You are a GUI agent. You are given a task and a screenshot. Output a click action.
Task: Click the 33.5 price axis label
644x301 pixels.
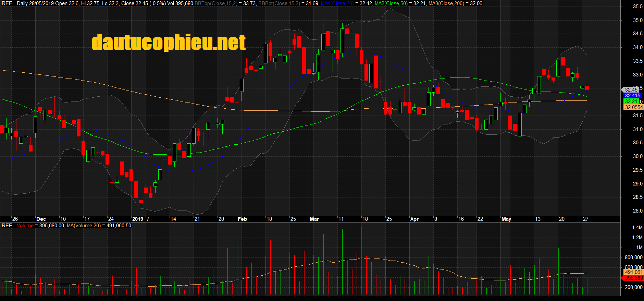click(x=637, y=61)
